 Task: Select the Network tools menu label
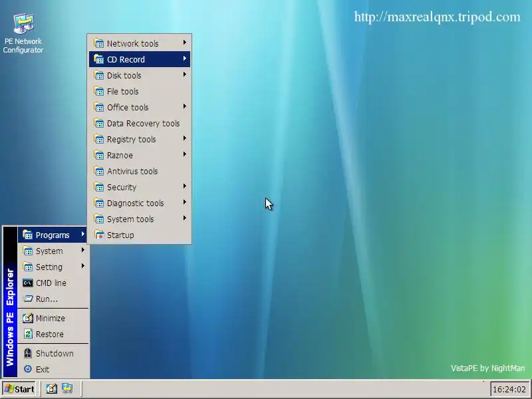(x=132, y=43)
